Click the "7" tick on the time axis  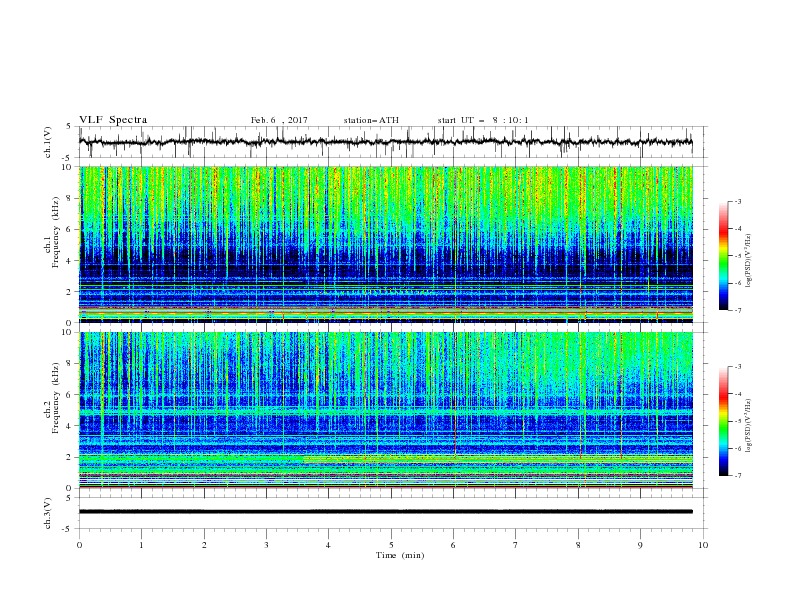click(516, 545)
